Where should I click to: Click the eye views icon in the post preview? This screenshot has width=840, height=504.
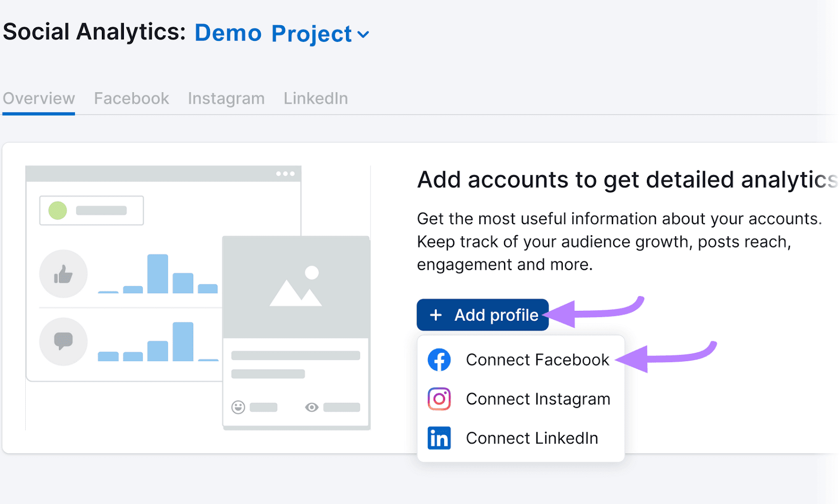pos(311,407)
